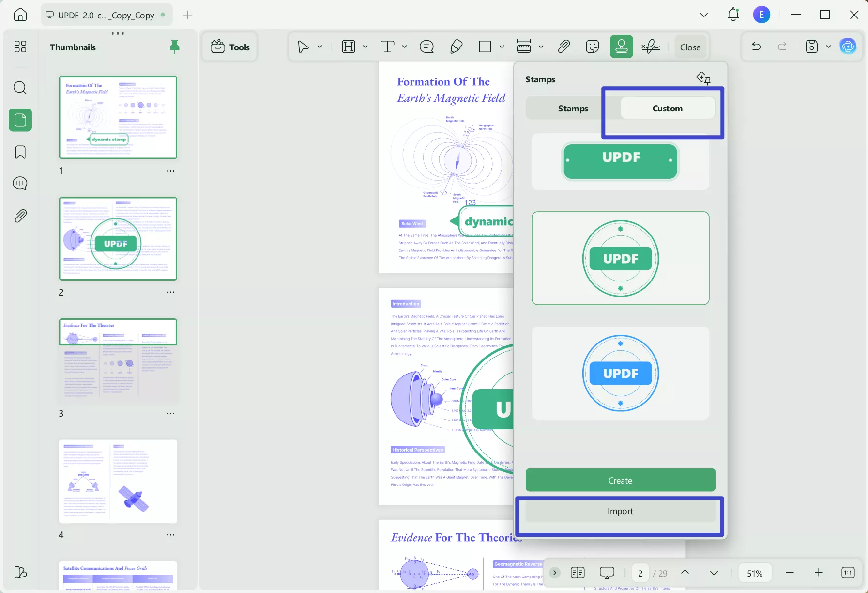Image resolution: width=868 pixels, height=593 pixels.
Task: Pin the Thumbnails panel
Action: 175,47
